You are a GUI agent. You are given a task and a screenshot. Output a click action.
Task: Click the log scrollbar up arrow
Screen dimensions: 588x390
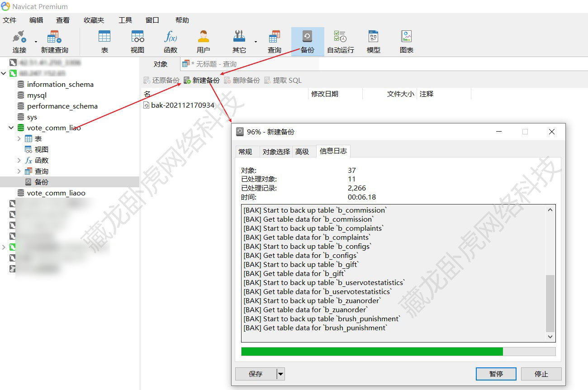(x=550, y=209)
